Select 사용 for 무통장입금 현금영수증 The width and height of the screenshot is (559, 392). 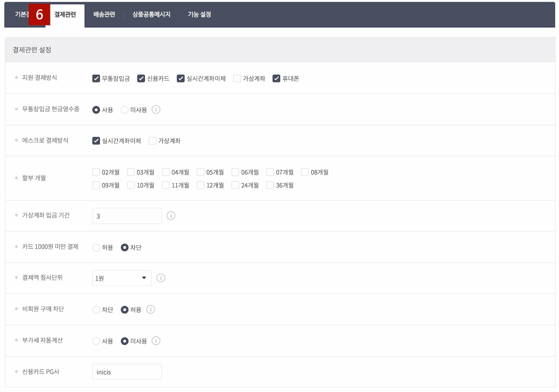click(x=96, y=110)
